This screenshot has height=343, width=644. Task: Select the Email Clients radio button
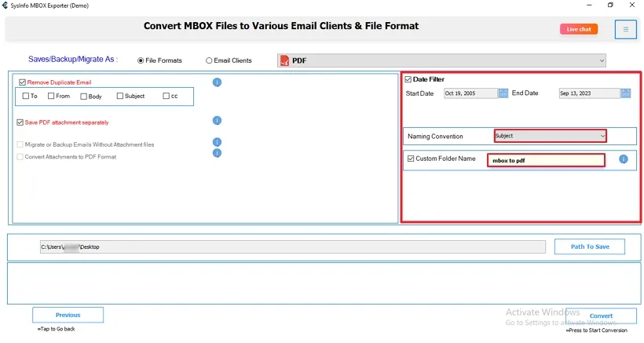[209, 60]
